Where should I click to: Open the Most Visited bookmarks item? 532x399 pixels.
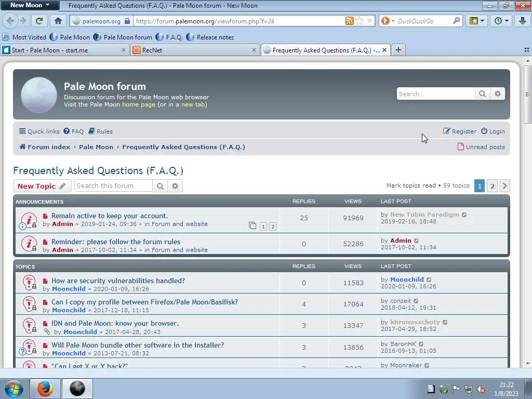click(24, 37)
